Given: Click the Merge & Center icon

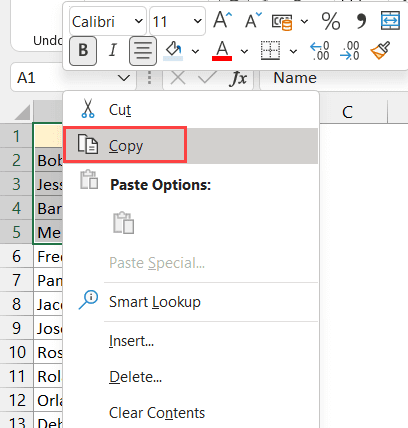Looking at the screenshot, I should coord(390,21).
